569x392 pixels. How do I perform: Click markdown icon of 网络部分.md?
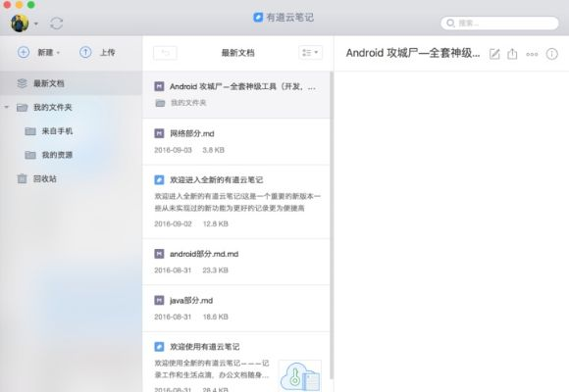(x=159, y=133)
